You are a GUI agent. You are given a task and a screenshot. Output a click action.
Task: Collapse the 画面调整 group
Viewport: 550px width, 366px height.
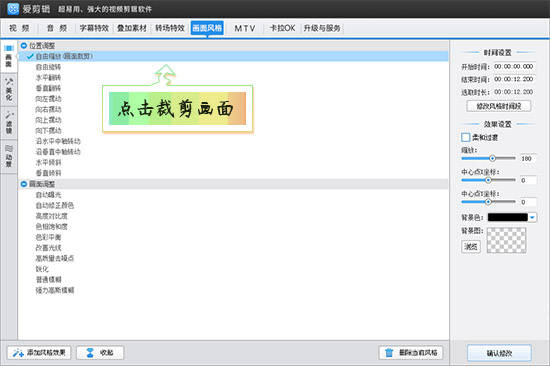click(24, 184)
